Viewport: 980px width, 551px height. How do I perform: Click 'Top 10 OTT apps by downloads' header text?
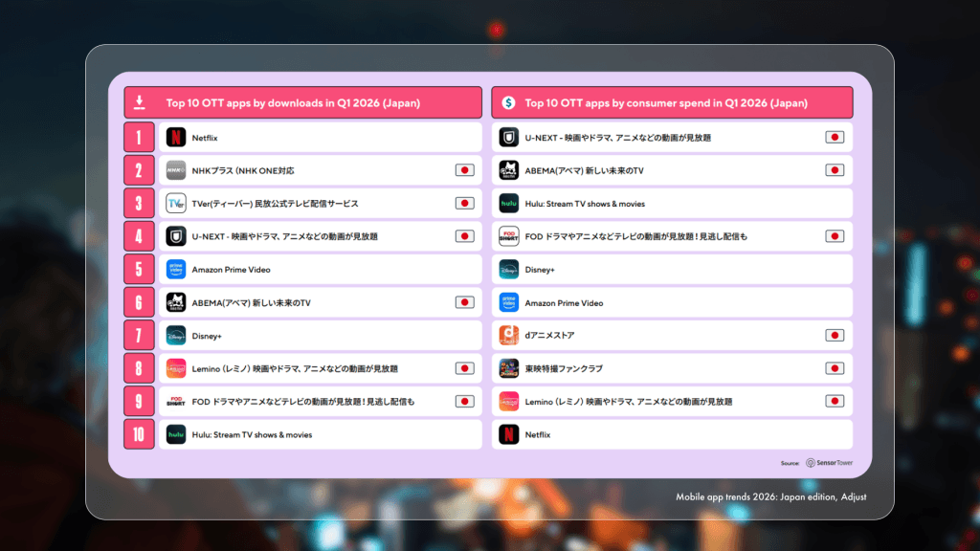click(x=293, y=103)
